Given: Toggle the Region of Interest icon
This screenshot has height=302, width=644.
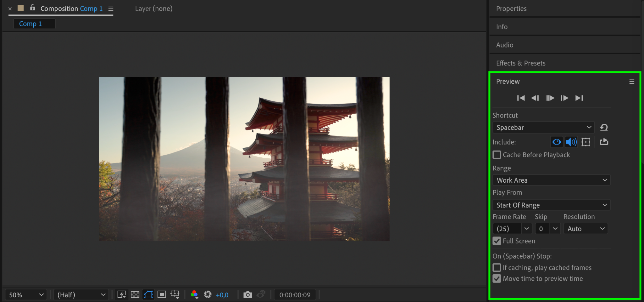Looking at the screenshot, I should [162, 295].
